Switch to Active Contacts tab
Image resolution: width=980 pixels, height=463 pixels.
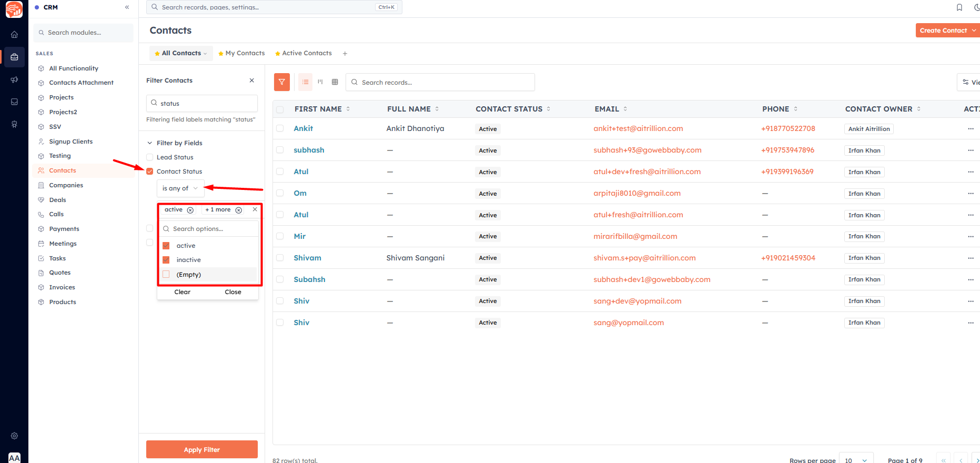(304, 53)
